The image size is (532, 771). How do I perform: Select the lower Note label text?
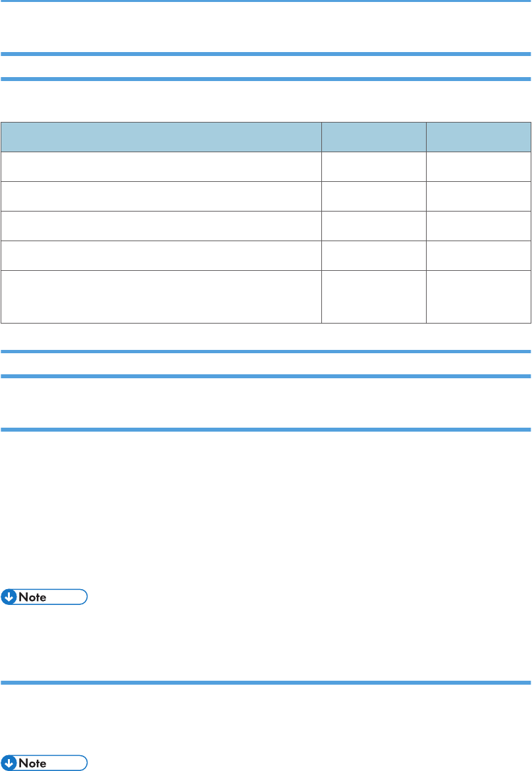(x=32, y=763)
